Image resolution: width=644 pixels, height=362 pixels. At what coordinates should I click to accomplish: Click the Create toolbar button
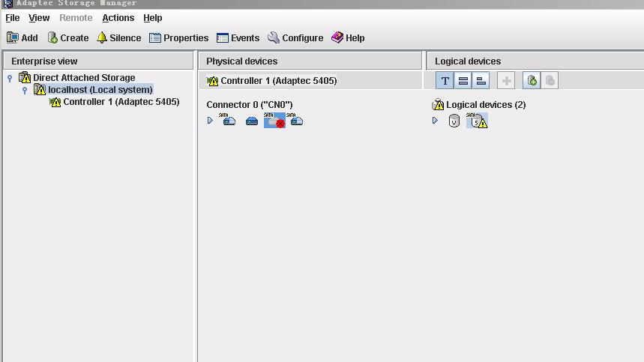coord(67,37)
